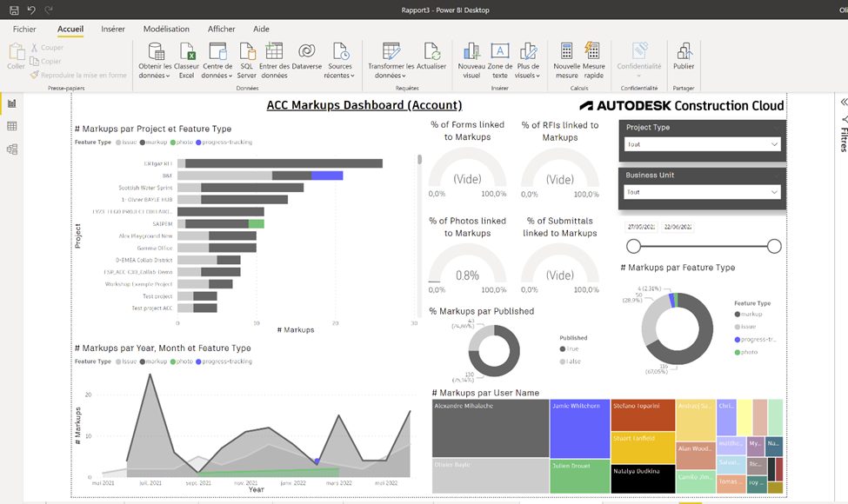Click the 0.8% photos gauge value

(x=467, y=275)
